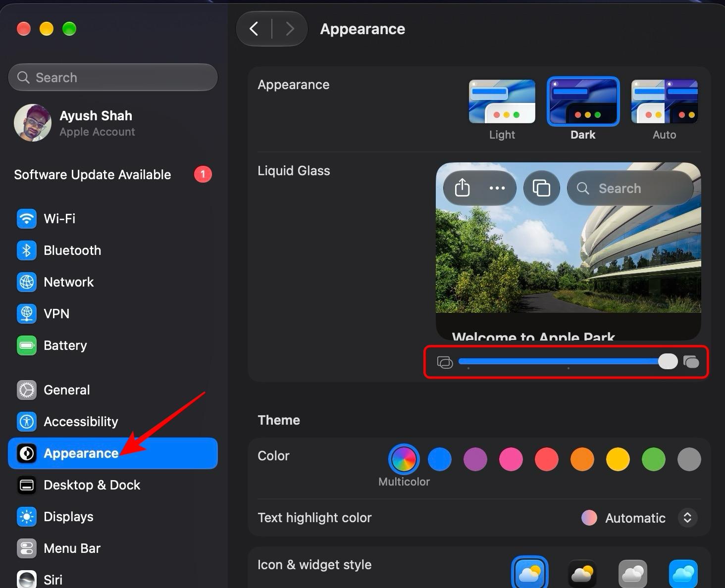The height and width of the screenshot is (588, 725).
Task: Click the share icon in Liquid Glass preview
Action: tap(462, 188)
